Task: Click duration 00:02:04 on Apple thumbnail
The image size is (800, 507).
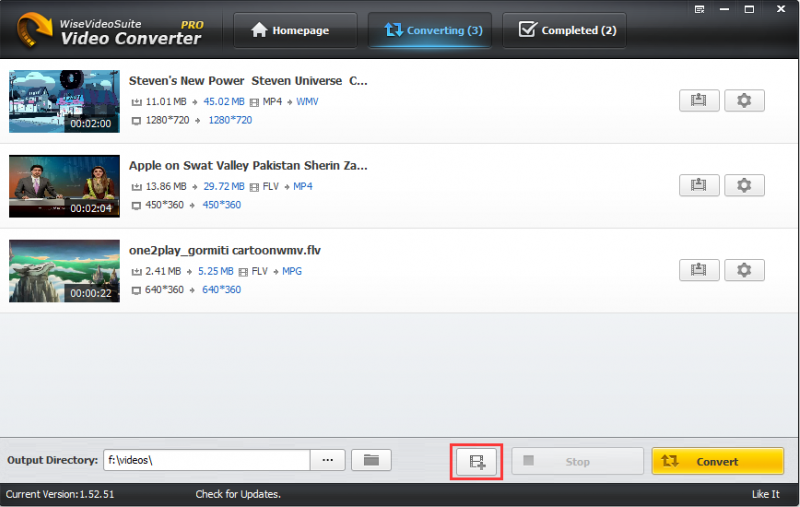Action: 90,208
